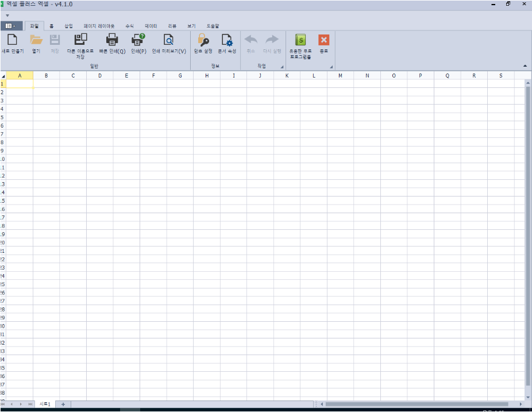Open the 도움말 help tab
Viewport: 532px width, 412px height.
click(213, 26)
